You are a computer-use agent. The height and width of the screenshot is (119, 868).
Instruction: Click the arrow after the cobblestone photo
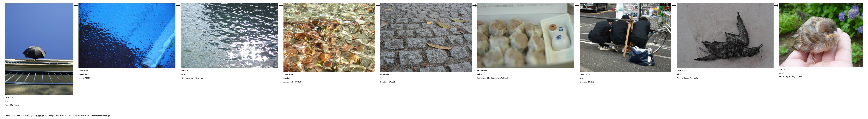point(474,5)
